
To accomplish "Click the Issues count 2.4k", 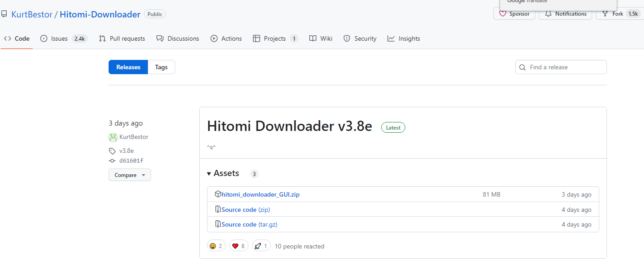I will [x=80, y=38].
